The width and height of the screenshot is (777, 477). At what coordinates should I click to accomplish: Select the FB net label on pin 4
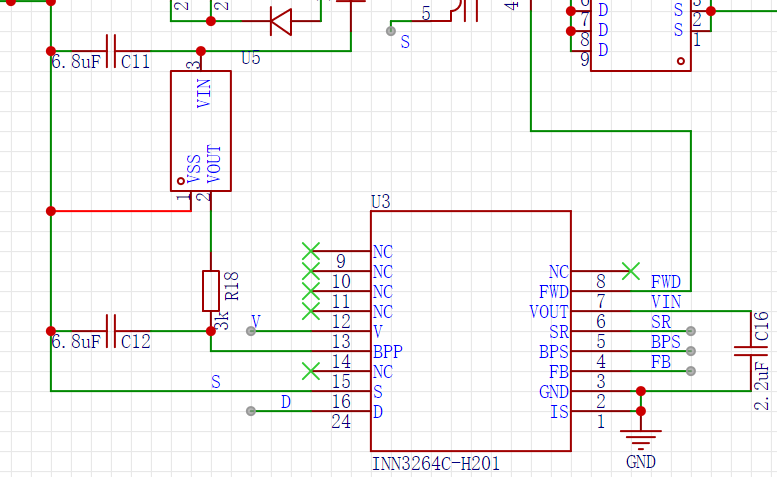click(x=661, y=362)
